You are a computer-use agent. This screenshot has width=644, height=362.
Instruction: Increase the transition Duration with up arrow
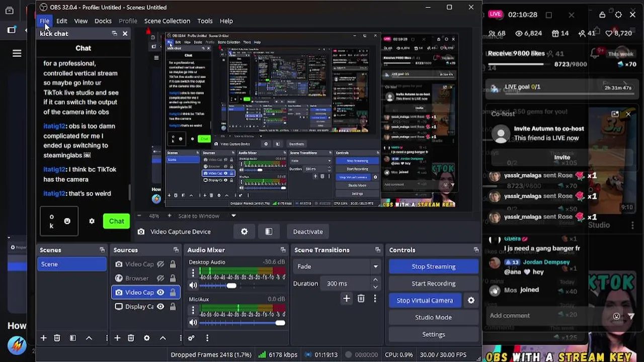(x=375, y=280)
